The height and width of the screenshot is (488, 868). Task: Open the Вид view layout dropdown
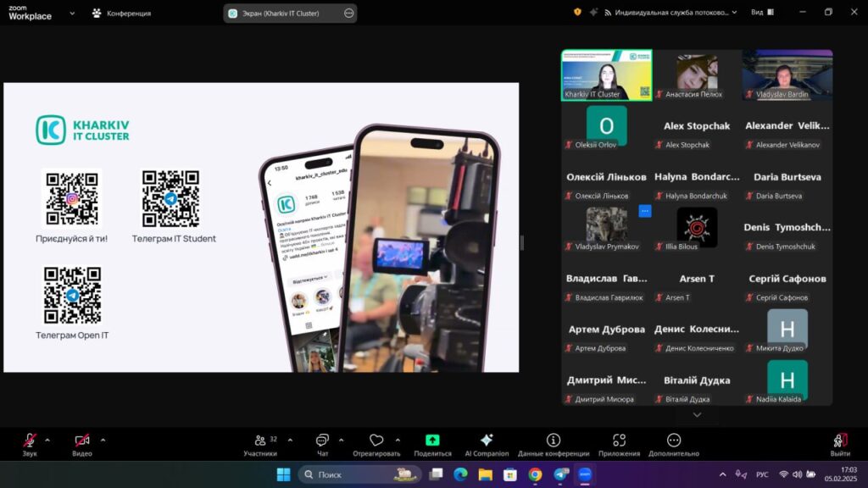(x=760, y=13)
